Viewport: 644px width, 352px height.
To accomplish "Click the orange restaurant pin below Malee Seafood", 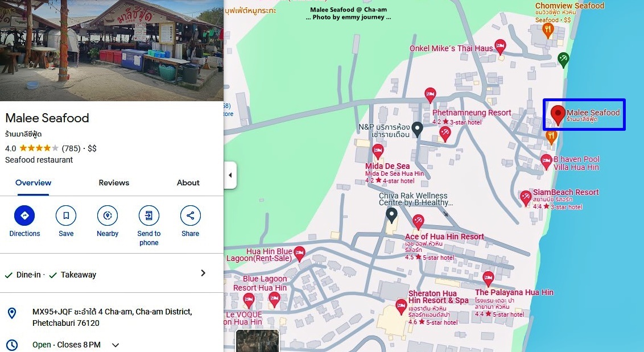I will coord(552,137).
